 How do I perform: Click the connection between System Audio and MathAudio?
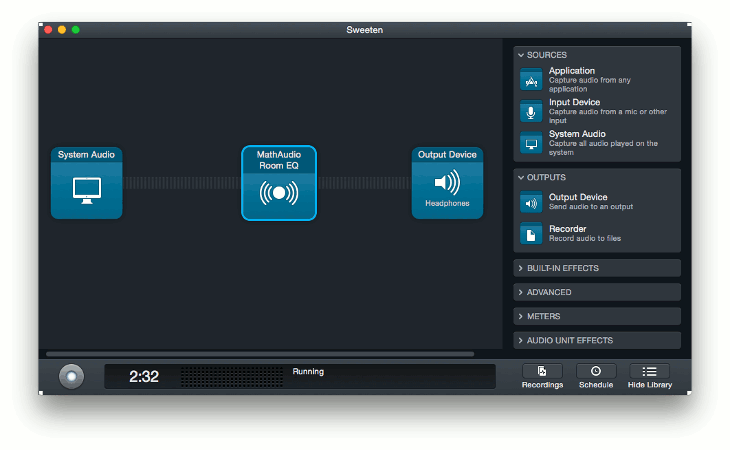(182, 183)
